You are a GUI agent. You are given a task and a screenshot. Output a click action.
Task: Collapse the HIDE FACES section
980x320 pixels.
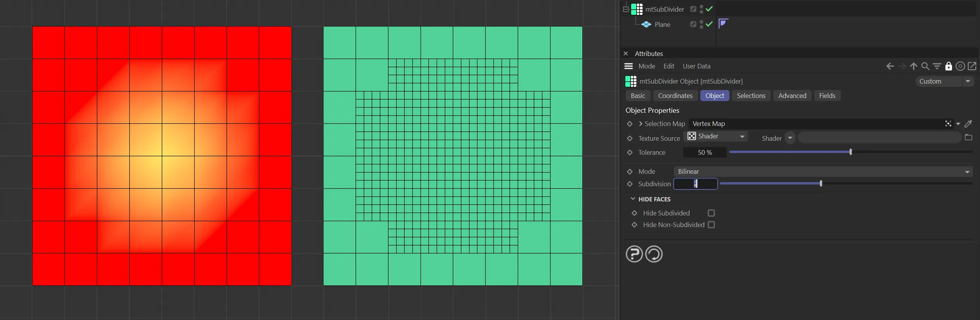(633, 199)
